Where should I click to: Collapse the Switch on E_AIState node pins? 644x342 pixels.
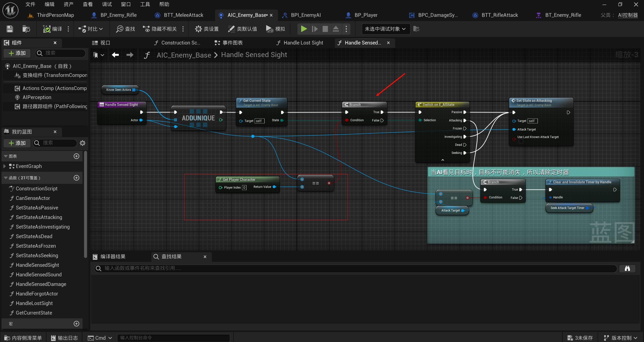point(442,160)
